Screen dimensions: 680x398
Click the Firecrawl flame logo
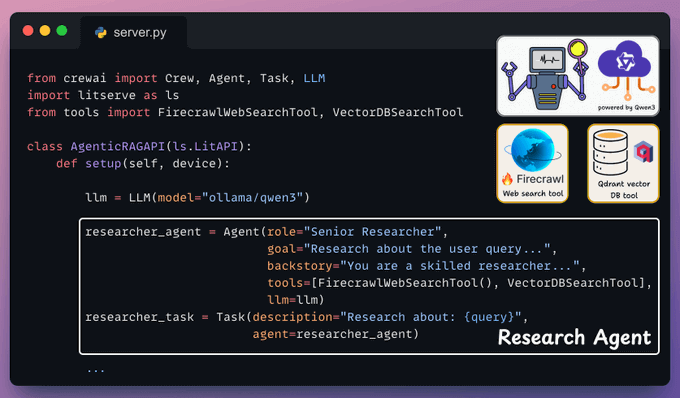[507, 179]
